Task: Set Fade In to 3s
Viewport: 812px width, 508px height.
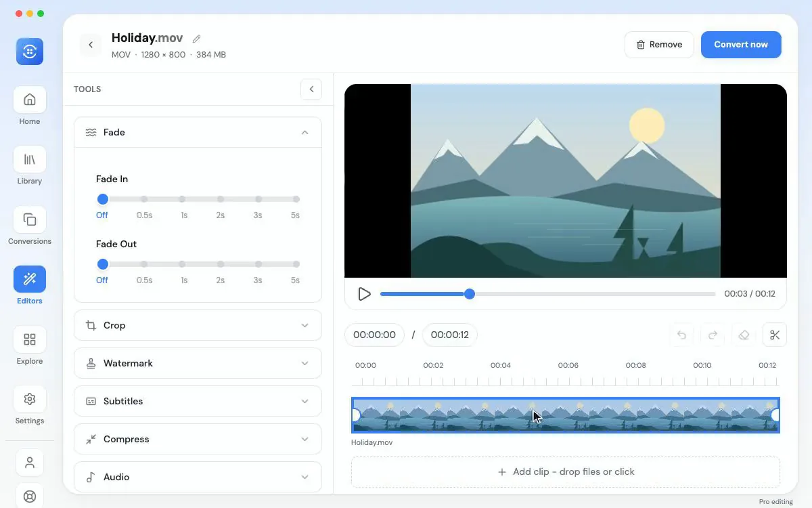Action: coord(258,199)
